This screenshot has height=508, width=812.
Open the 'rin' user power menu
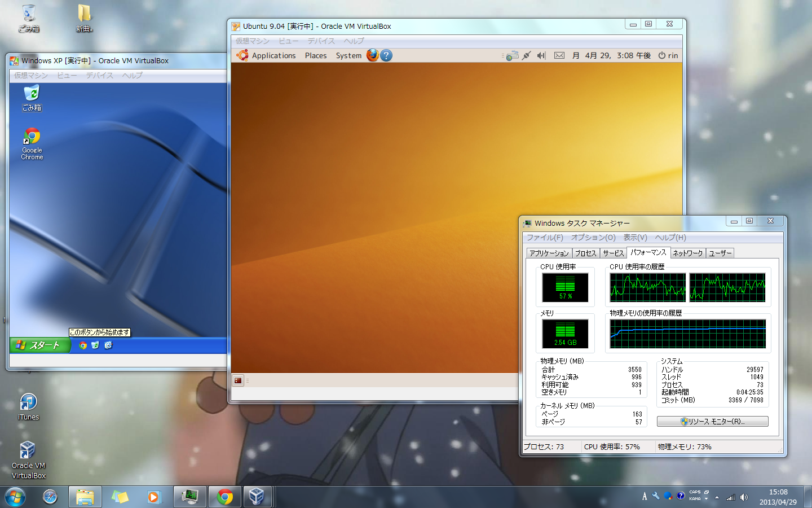(668, 55)
